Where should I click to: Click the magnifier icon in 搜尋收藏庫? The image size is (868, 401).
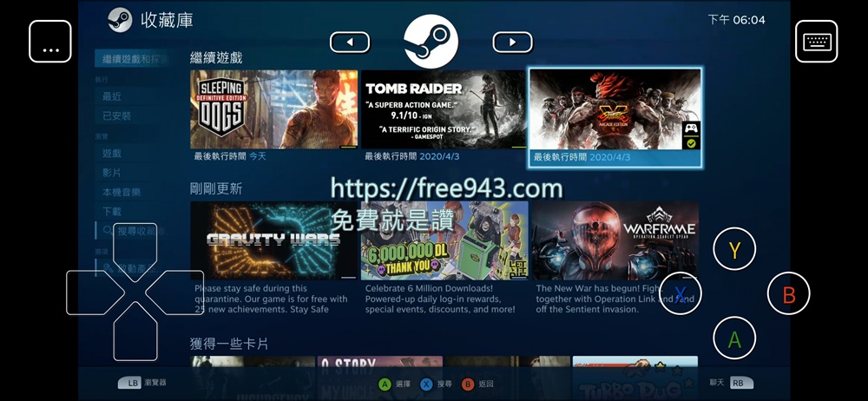point(108,230)
